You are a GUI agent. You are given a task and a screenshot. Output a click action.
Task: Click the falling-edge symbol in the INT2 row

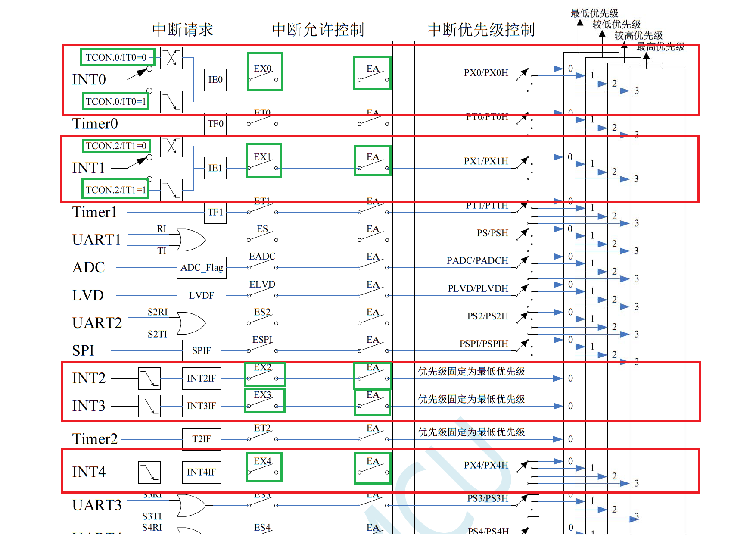(x=149, y=379)
